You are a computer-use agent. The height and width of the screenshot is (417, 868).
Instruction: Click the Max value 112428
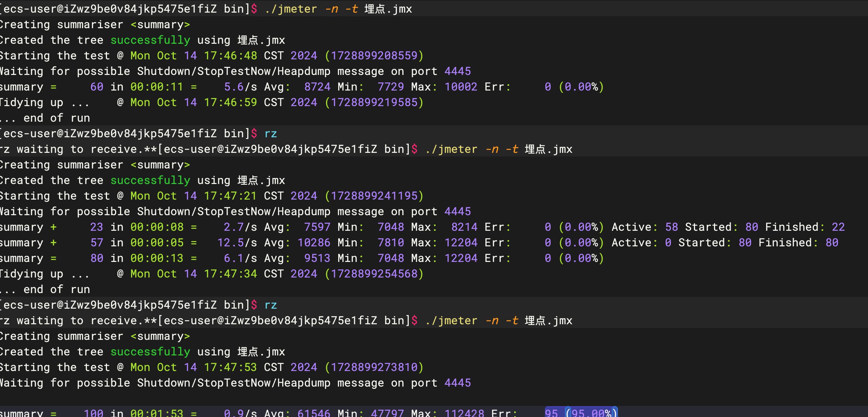(x=464, y=413)
